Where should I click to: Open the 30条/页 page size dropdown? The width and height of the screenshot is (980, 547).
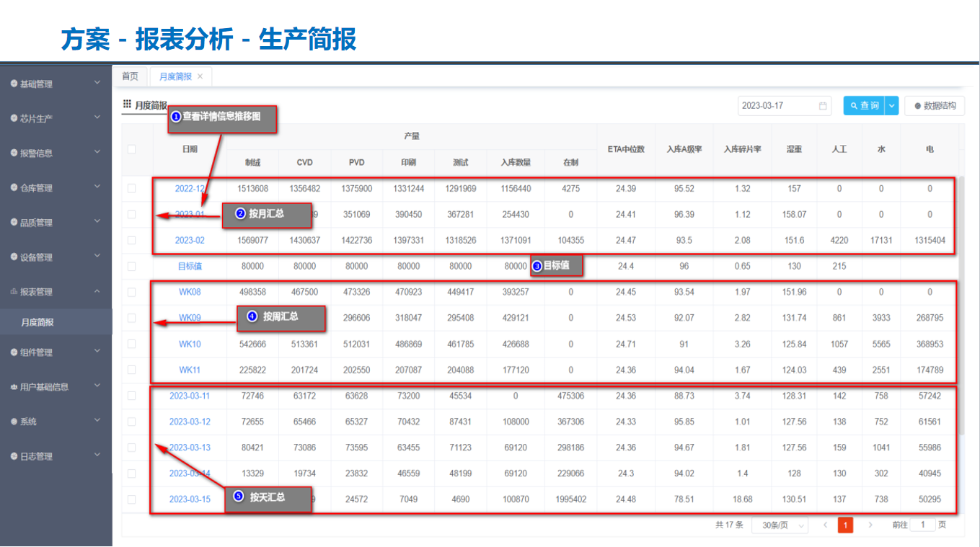tap(780, 525)
